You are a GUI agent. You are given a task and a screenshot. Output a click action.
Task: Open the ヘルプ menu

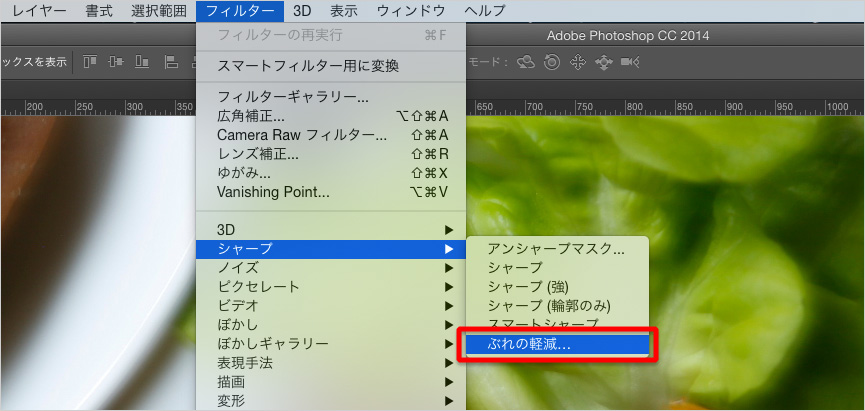(484, 10)
